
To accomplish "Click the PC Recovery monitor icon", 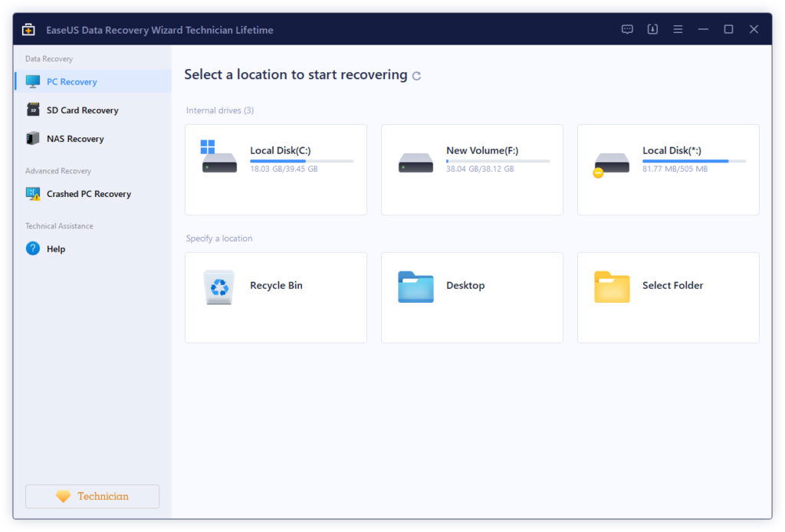I will 33,81.
